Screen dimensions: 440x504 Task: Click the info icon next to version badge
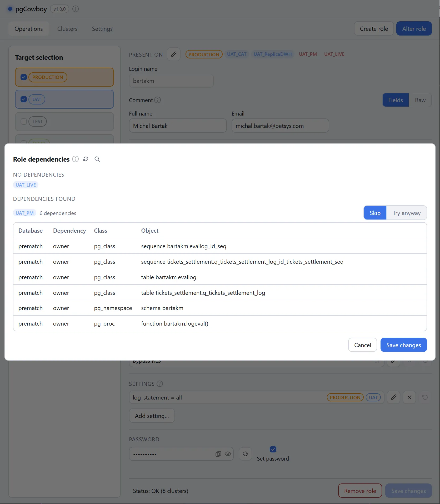(76, 9)
